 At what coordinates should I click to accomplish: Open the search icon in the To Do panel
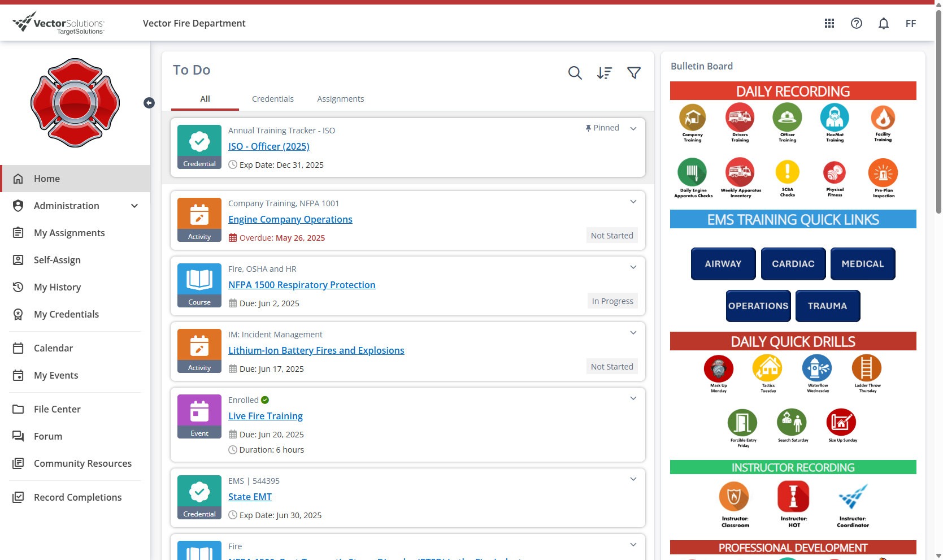[x=575, y=73]
